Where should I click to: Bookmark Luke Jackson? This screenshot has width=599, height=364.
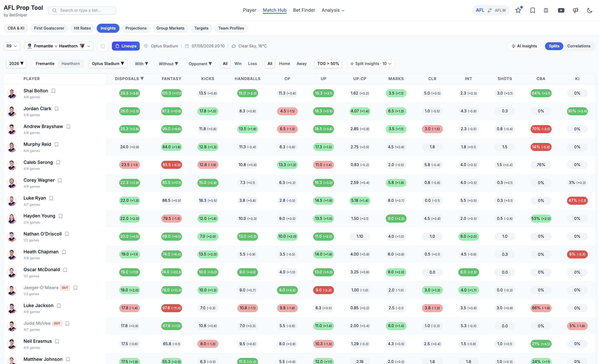(59, 306)
